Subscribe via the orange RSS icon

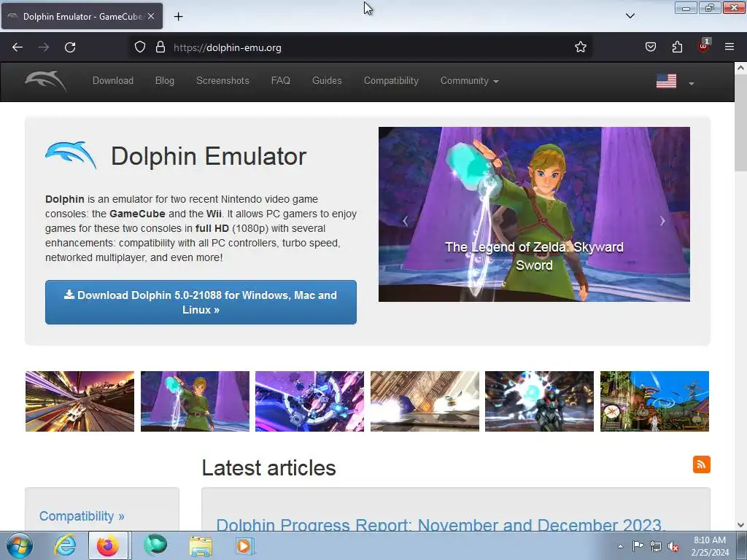[x=701, y=464]
